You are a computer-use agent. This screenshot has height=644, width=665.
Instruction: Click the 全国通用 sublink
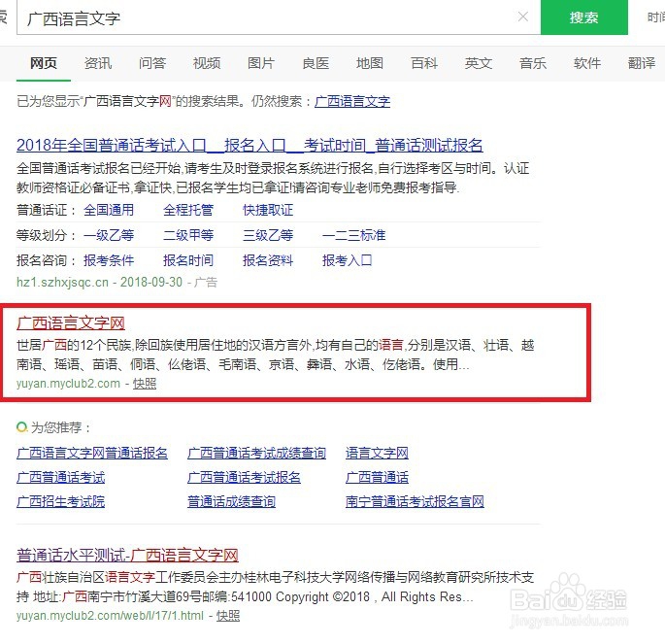point(109,210)
